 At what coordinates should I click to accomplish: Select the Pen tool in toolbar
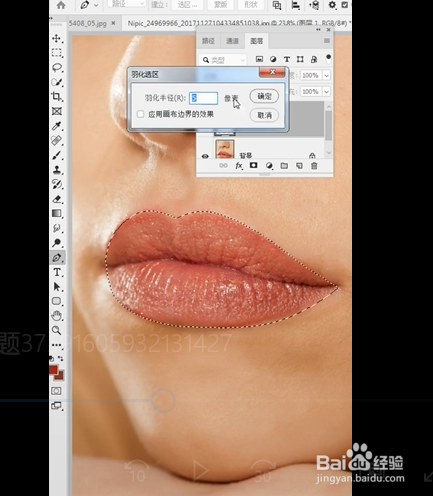57,257
